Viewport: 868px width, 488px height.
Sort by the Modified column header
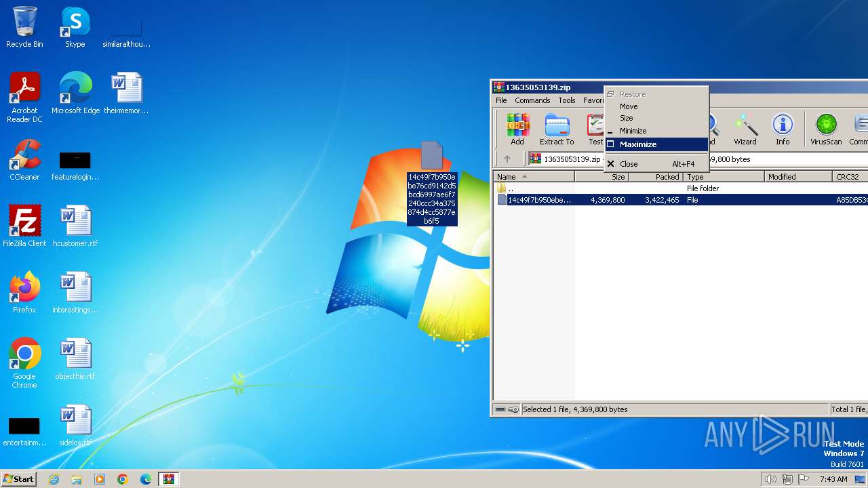tap(798, 177)
